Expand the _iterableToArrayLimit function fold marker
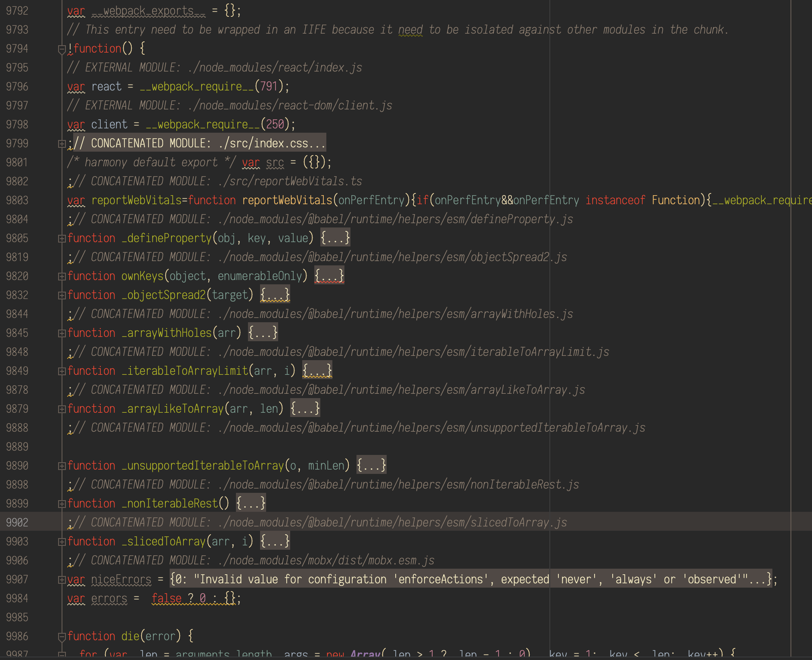This screenshot has height=660, width=812. pyautogui.click(x=62, y=371)
